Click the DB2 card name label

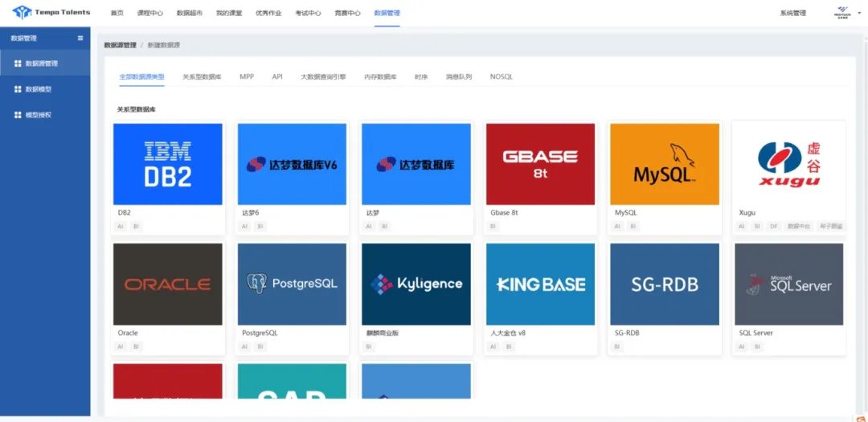pos(124,213)
